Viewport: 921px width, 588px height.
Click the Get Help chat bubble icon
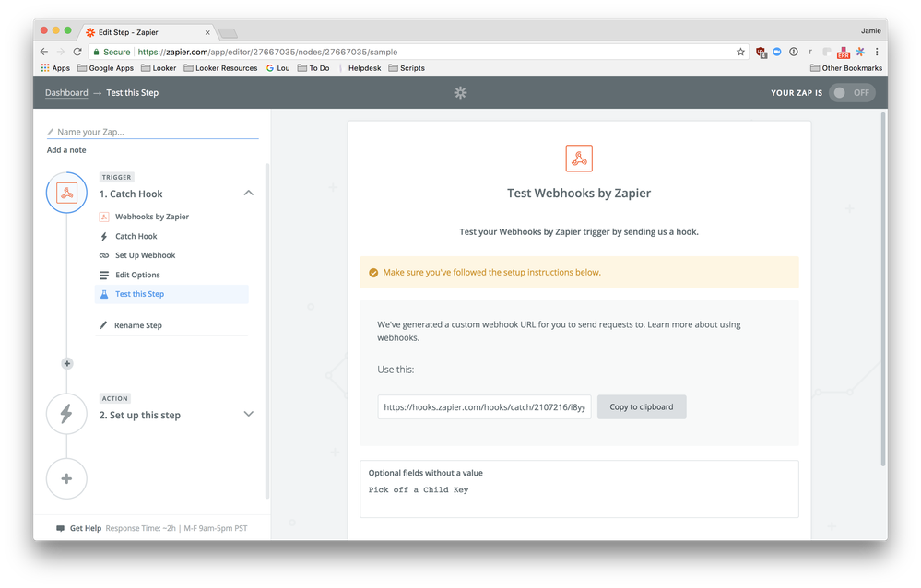[x=60, y=528]
